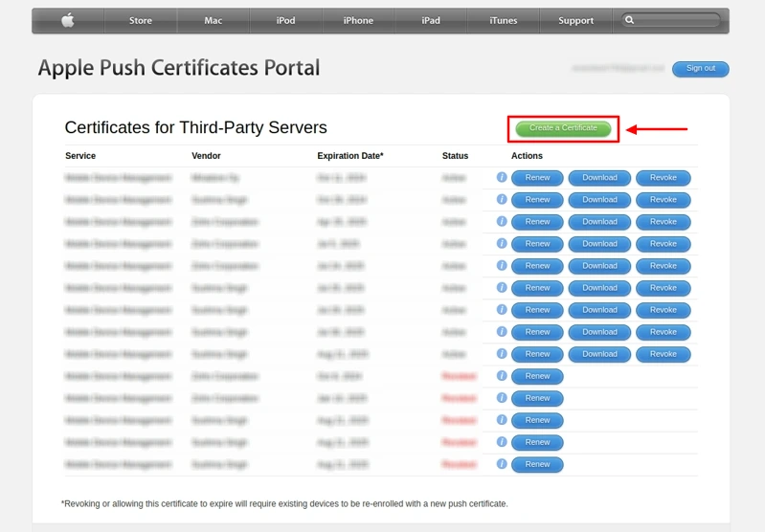Download the certificate in the seventh row
Viewport: 765px width, 532px height.
[x=599, y=310]
